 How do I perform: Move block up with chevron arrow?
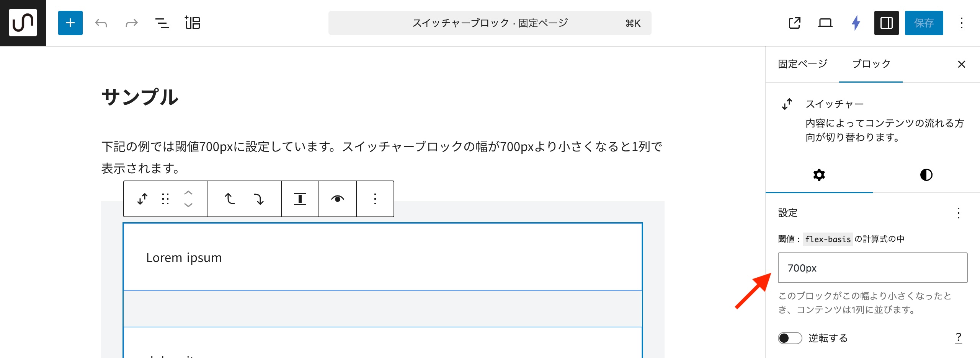point(188,193)
